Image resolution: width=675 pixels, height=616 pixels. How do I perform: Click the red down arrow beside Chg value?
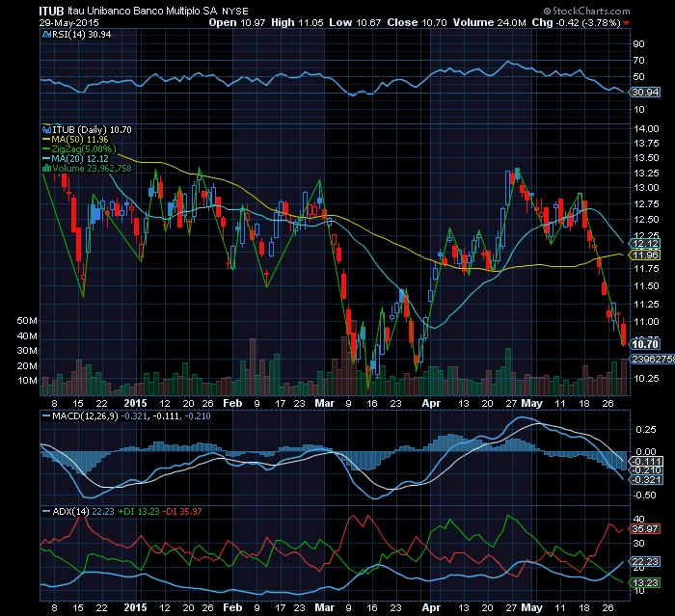pyautogui.click(x=627, y=23)
